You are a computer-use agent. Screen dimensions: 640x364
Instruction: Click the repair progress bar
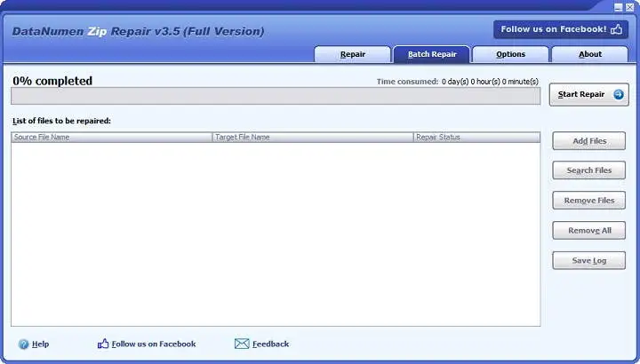coord(276,96)
